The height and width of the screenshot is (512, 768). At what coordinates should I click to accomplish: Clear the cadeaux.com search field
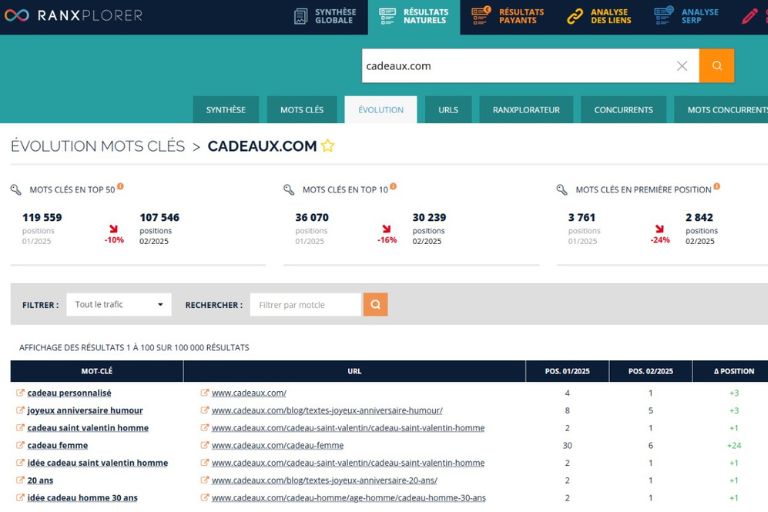pyautogui.click(x=682, y=66)
